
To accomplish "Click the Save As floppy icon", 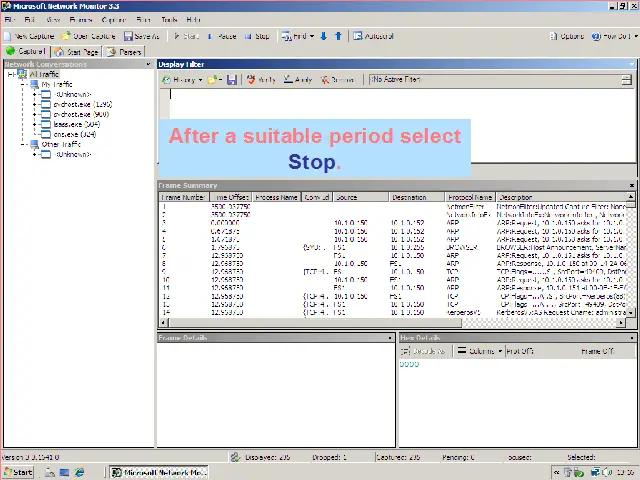I will 128,36.
